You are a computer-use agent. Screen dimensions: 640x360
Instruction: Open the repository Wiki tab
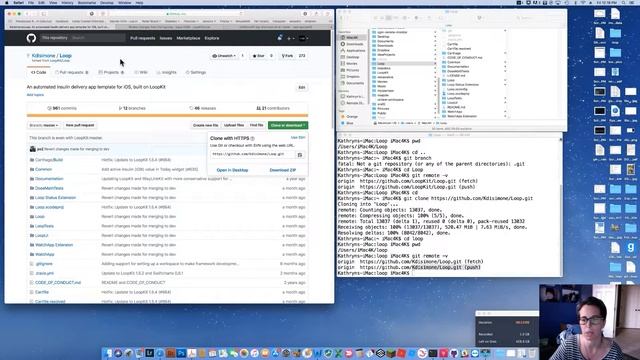point(141,72)
